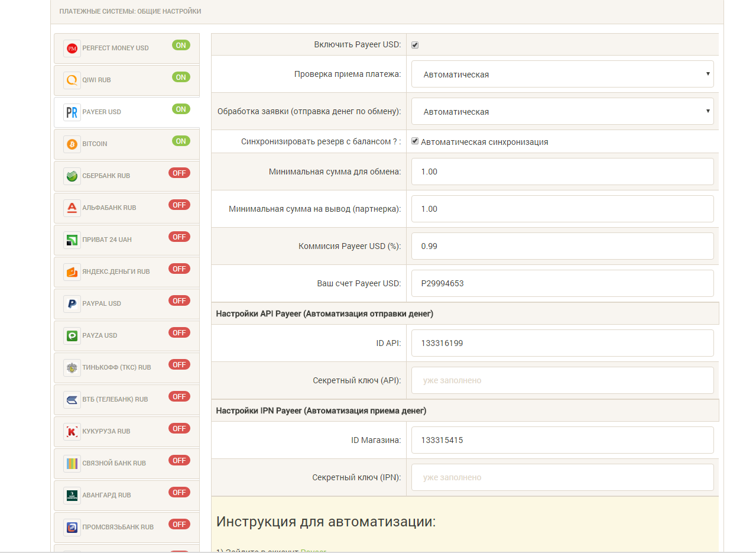Click the Ваш счет Payeer USD field
756x553 pixels.
point(562,283)
